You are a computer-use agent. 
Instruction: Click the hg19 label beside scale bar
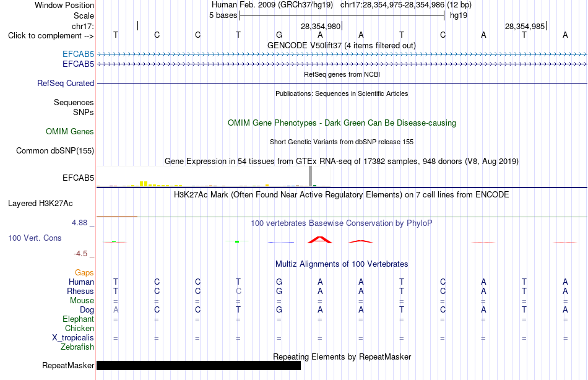point(458,15)
